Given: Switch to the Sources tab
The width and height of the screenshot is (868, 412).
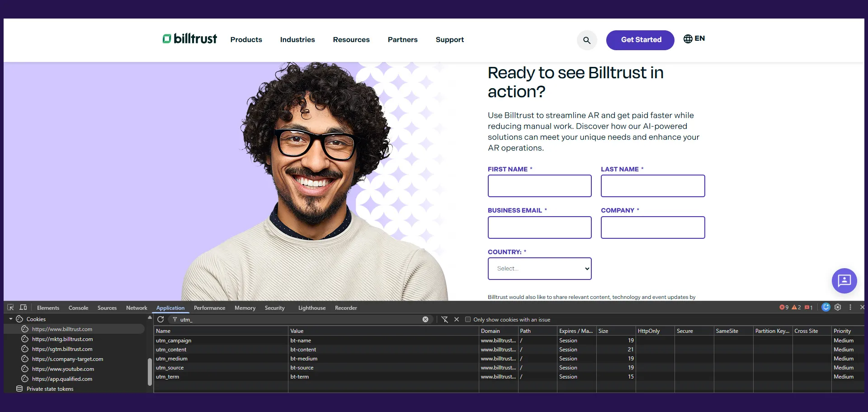Looking at the screenshot, I should coord(107,308).
